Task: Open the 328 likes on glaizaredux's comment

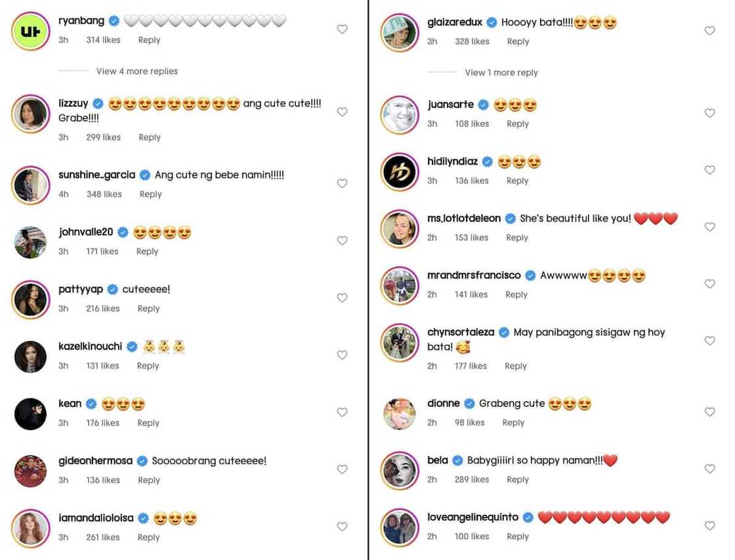Action: (x=471, y=41)
